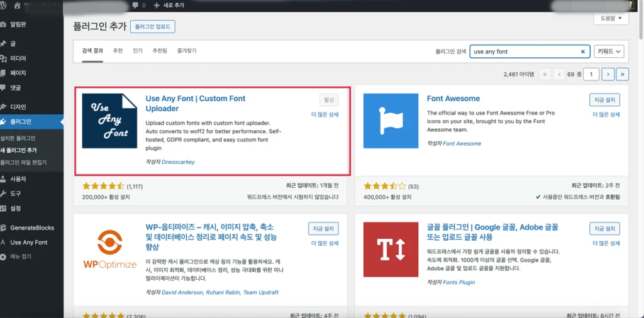Open author link Dnesscarkey
Image resolution: width=644 pixels, height=318 pixels.
coord(178,162)
